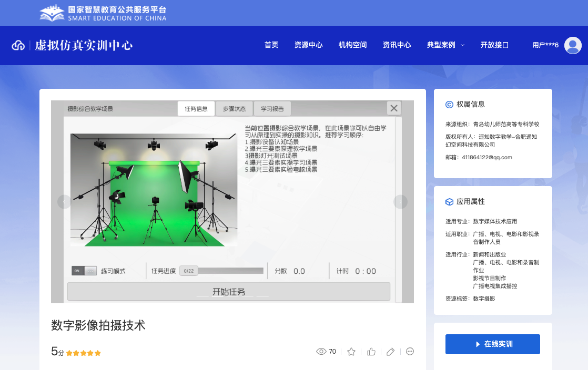Screen dimensions: 588x370
Task: Click the eye view count icon
Action: tap(321, 352)
